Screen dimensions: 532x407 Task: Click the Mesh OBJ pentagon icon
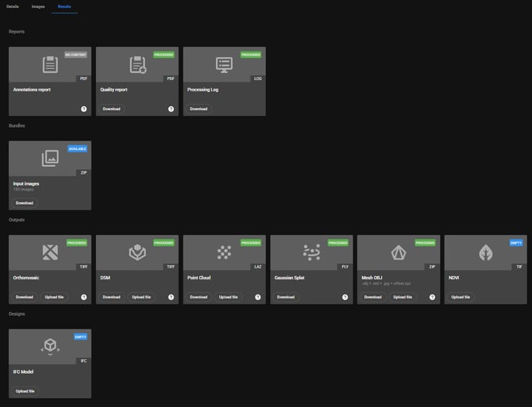click(x=399, y=252)
